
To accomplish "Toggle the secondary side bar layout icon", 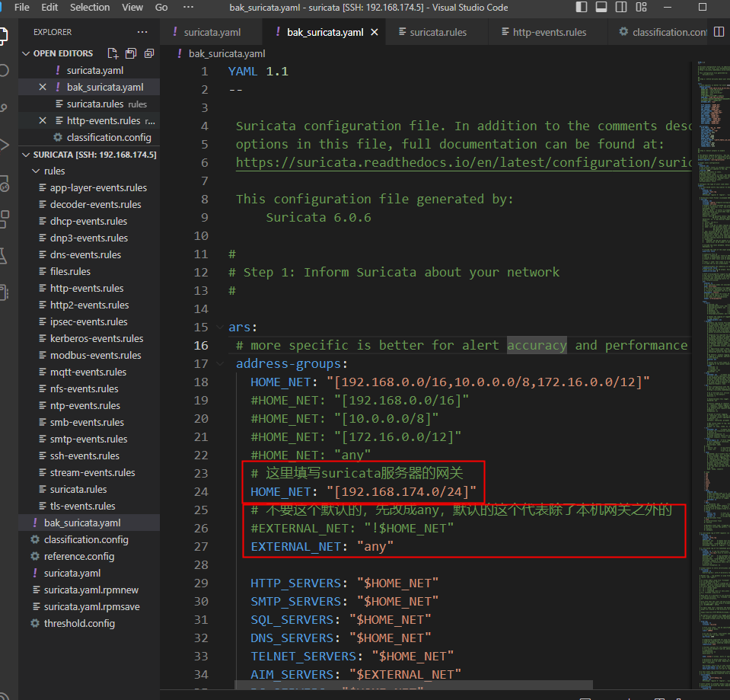I will [621, 7].
